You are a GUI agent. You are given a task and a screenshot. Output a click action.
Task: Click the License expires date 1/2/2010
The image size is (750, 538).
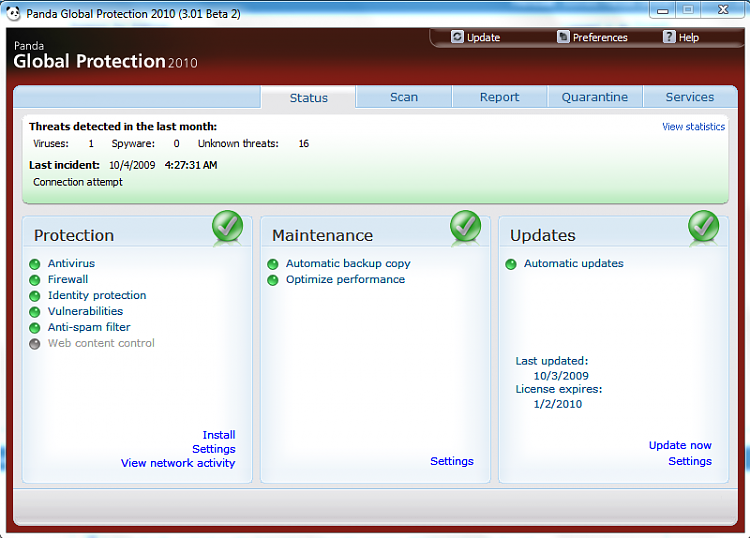coord(558,404)
